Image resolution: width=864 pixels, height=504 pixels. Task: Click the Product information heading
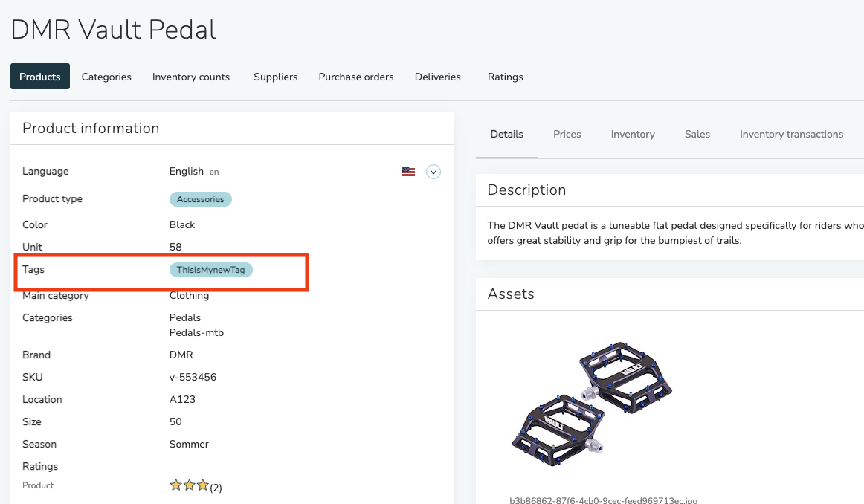click(x=91, y=129)
